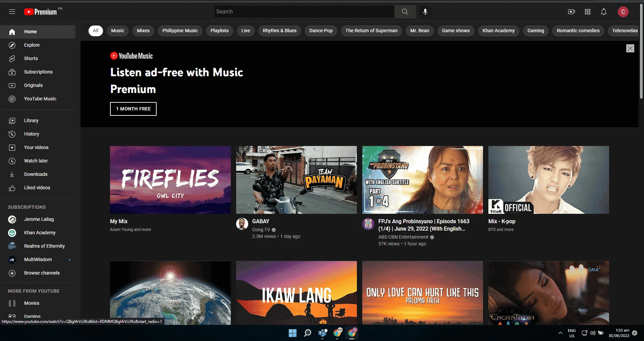This screenshot has width=644, height=341.
Task: Select the Mr. Bean filter chip
Action: [420, 31]
